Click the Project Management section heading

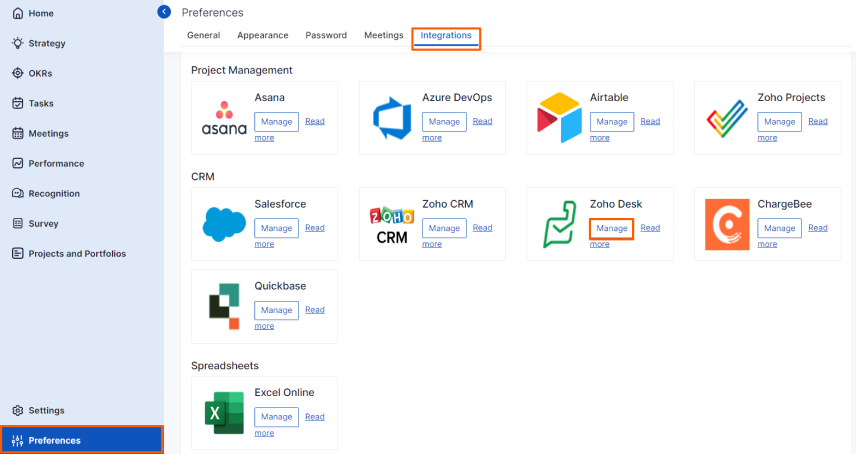(x=242, y=70)
